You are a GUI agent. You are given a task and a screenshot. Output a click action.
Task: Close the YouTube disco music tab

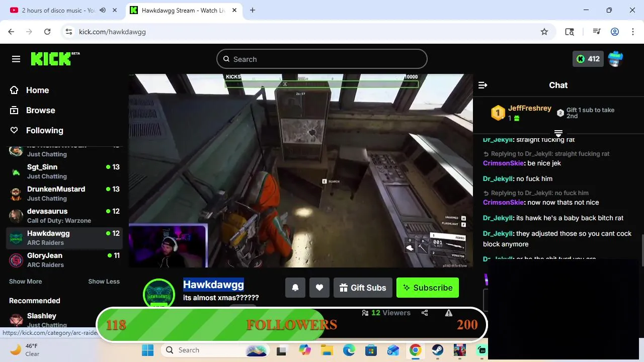(115, 10)
